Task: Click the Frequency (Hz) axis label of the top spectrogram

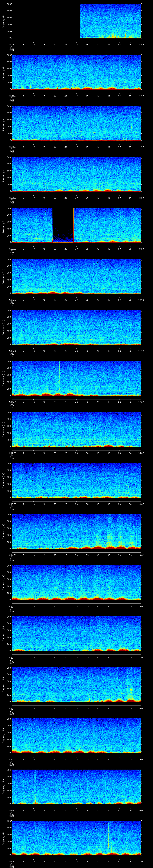Action: coord(3,21)
